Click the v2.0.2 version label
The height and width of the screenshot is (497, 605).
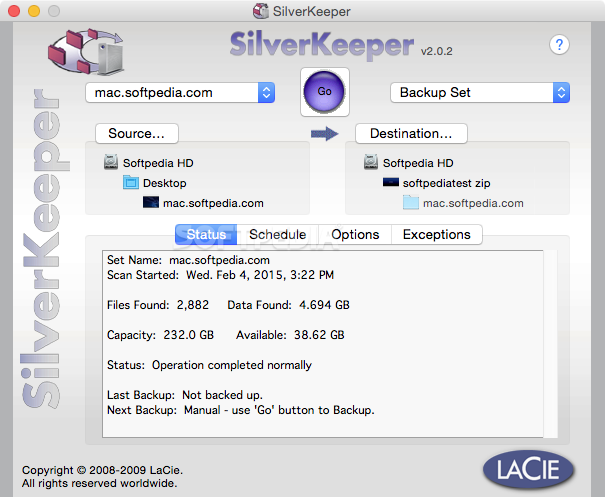click(436, 51)
